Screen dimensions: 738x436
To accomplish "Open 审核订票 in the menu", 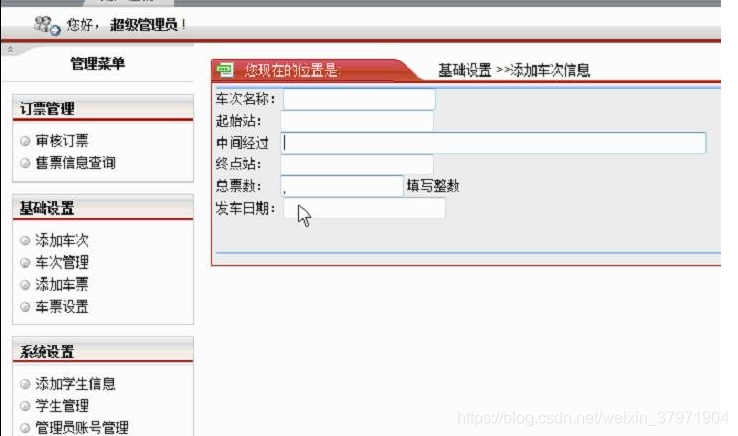I will [62, 140].
